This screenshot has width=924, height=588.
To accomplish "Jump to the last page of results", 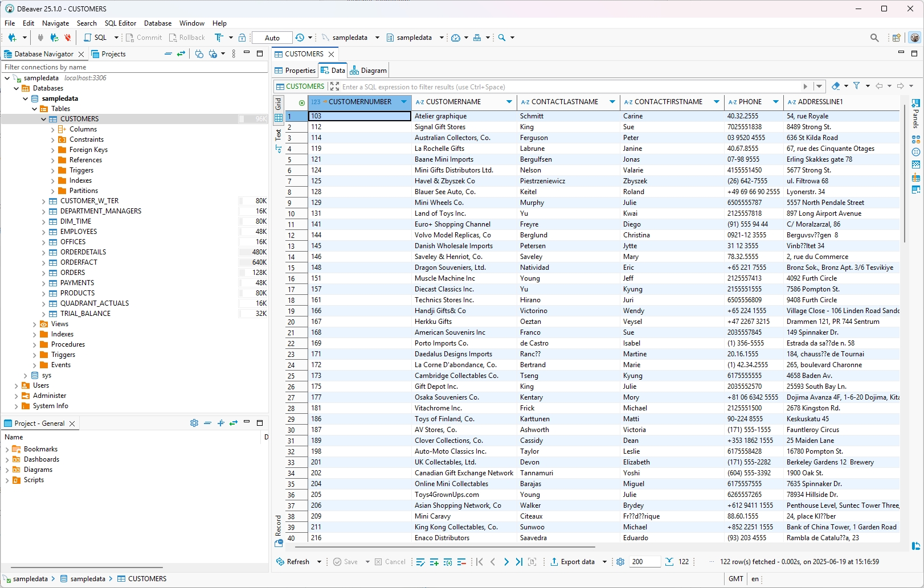I will (519, 562).
